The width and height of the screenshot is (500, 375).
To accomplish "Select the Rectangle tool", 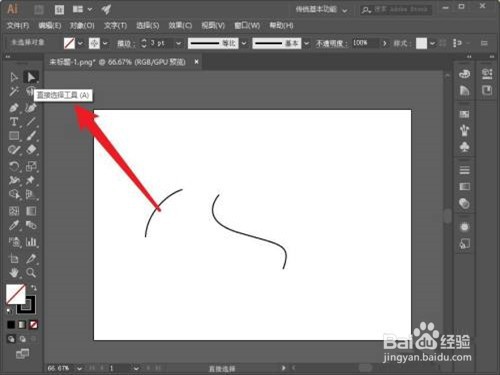I will (x=14, y=136).
